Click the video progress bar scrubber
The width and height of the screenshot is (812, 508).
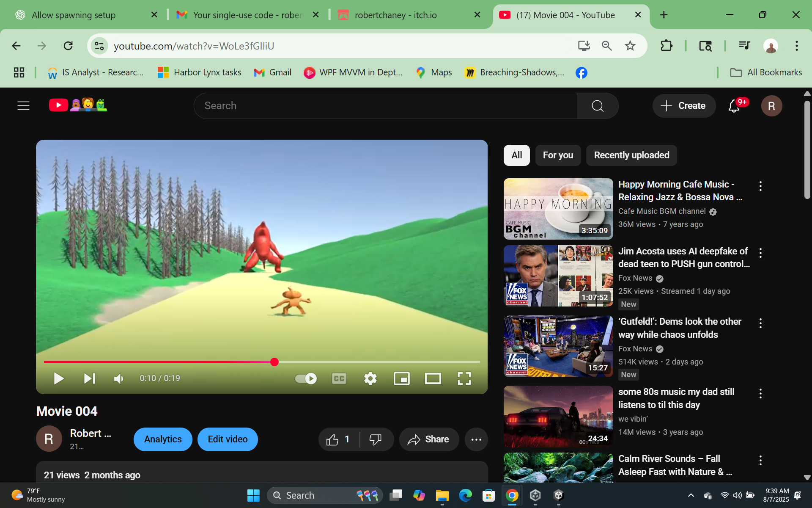click(x=274, y=362)
